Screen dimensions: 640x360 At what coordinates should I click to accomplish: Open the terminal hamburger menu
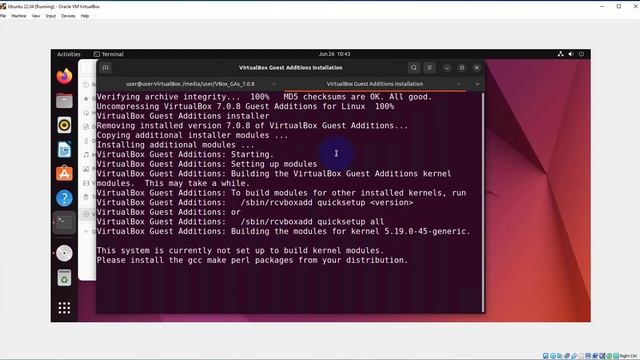click(x=429, y=68)
